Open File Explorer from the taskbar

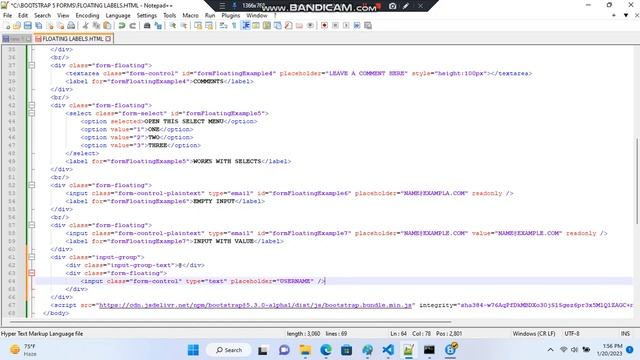point(305,350)
